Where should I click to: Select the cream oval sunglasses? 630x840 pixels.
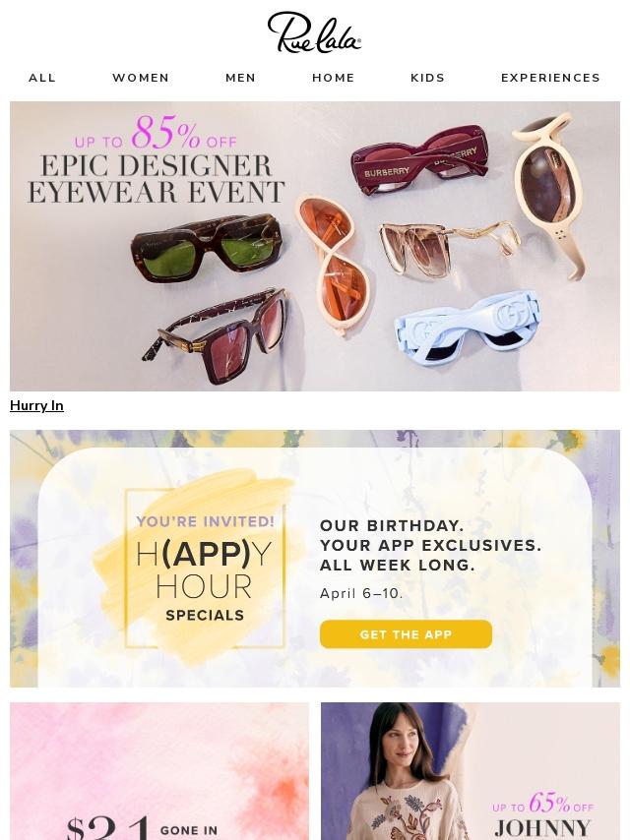pos(550,194)
